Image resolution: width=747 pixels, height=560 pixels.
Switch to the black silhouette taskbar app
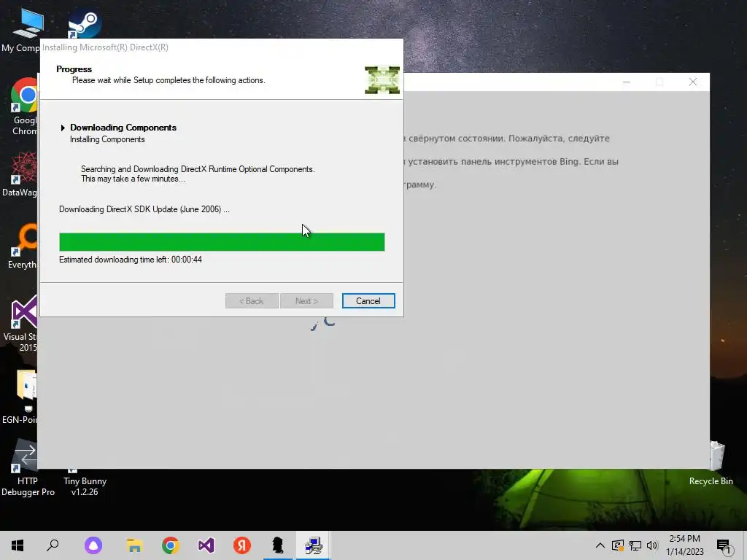[278, 545]
